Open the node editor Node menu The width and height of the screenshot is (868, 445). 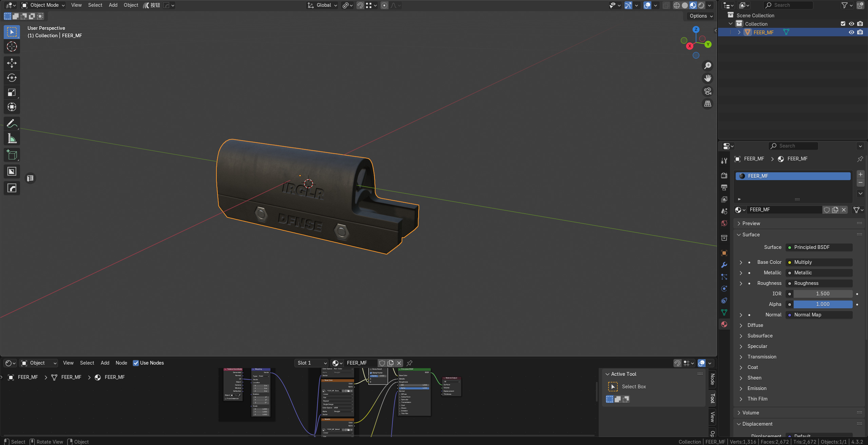[x=121, y=363]
